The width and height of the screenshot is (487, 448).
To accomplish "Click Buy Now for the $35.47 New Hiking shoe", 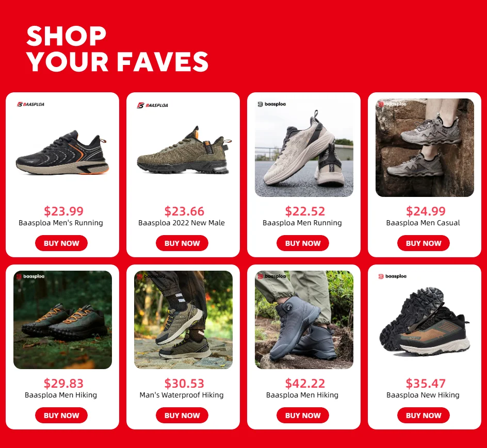I will 424,416.
